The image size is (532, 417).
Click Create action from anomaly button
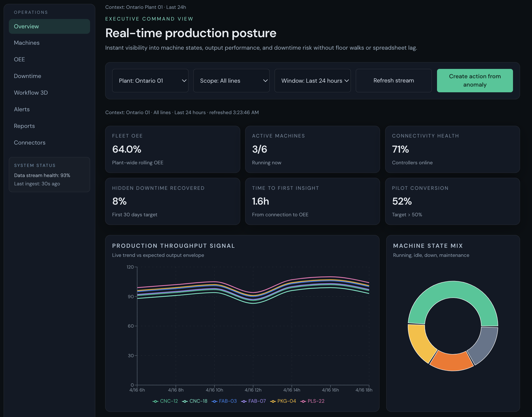(x=475, y=81)
